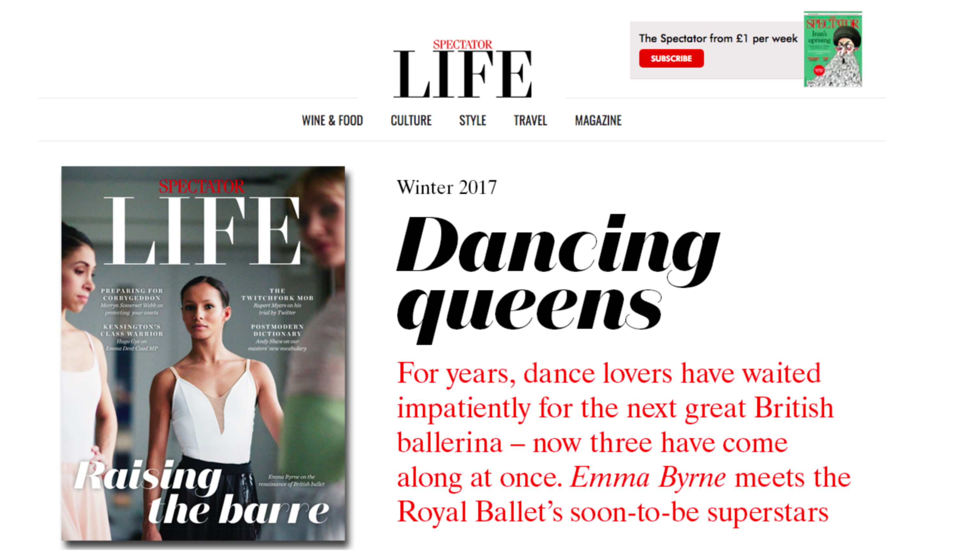This screenshot has height=560, width=960.
Task: Go to the Culture section
Action: pyautogui.click(x=411, y=121)
